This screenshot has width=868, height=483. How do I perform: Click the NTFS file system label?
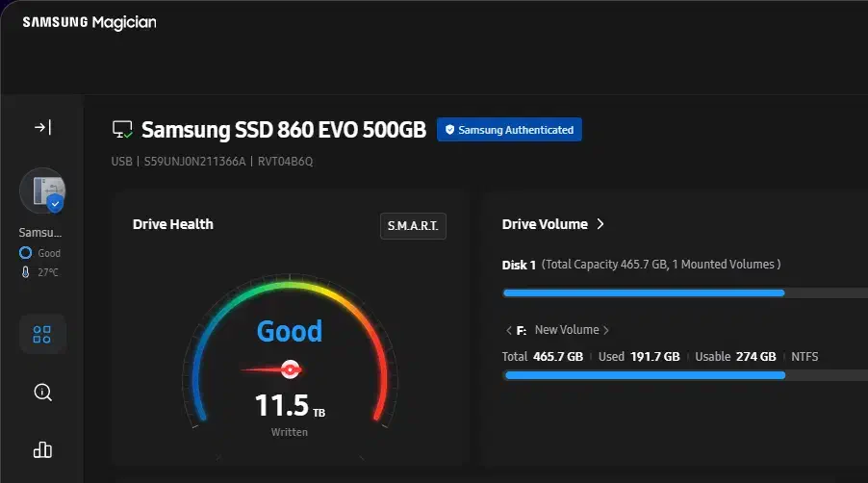804,357
